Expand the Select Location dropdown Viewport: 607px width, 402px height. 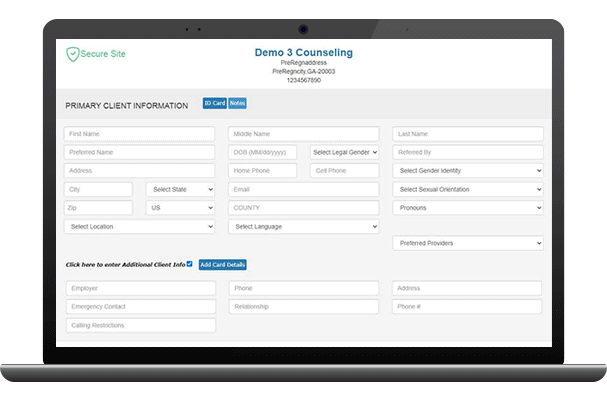[x=139, y=227]
